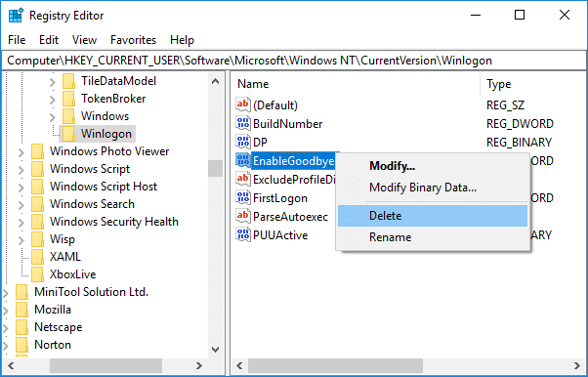
Task: Click the Windows key folder icon
Action: 68,116
